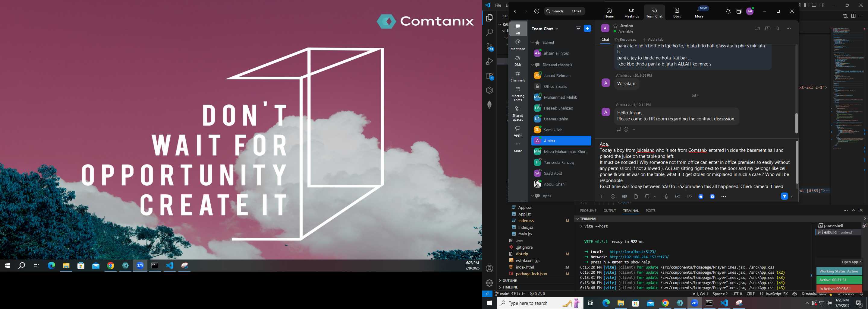Record a video message from composer toolbar
This screenshot has width=868, height=309.
click(678, 196)
